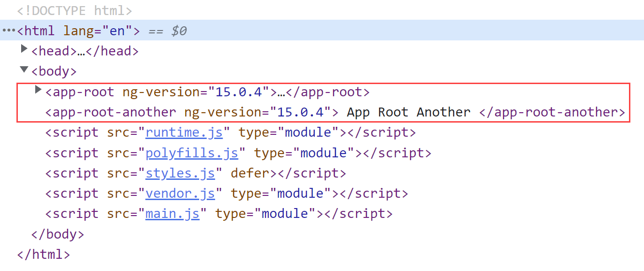The height and width of the screenshot is (271, 644).
Task: Click the "App Root Another" text content
Action: [x=409, y=112]
